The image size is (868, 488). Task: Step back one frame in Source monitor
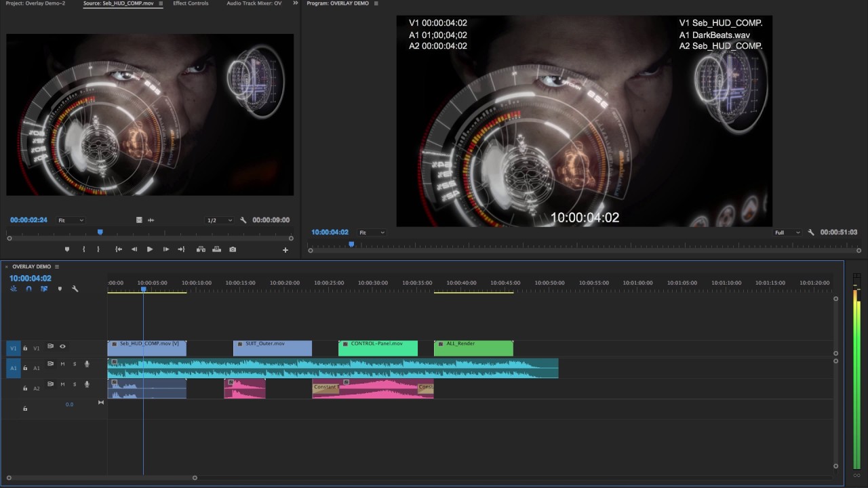pyautogui.click(x=134, y=249)
